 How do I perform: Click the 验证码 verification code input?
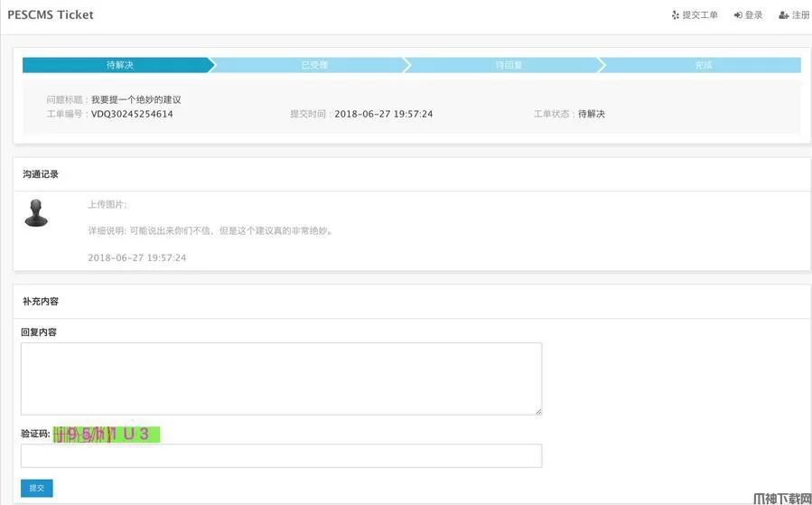(x=281, y=455)
